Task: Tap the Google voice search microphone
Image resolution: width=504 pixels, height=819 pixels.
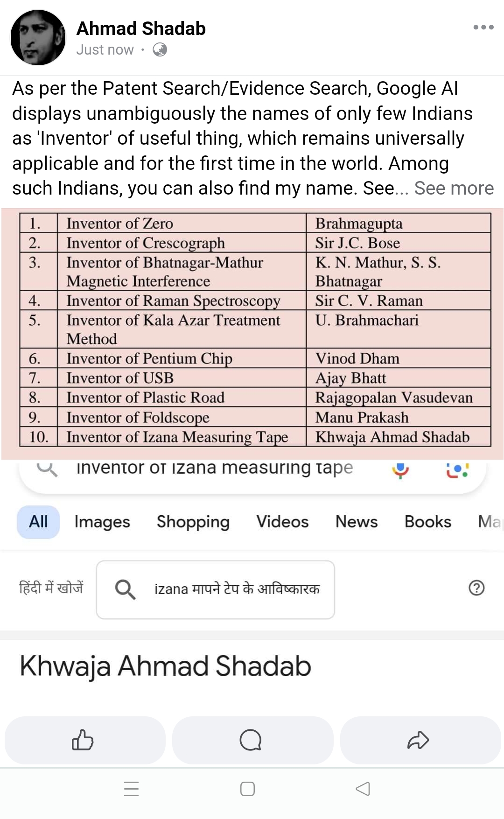Action: pos(400,470)
